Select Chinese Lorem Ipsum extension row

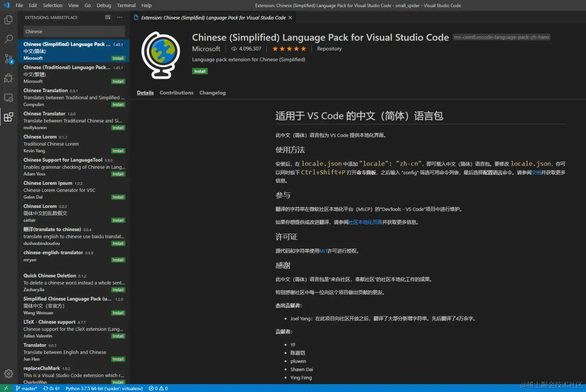click(x=73, y=190)
